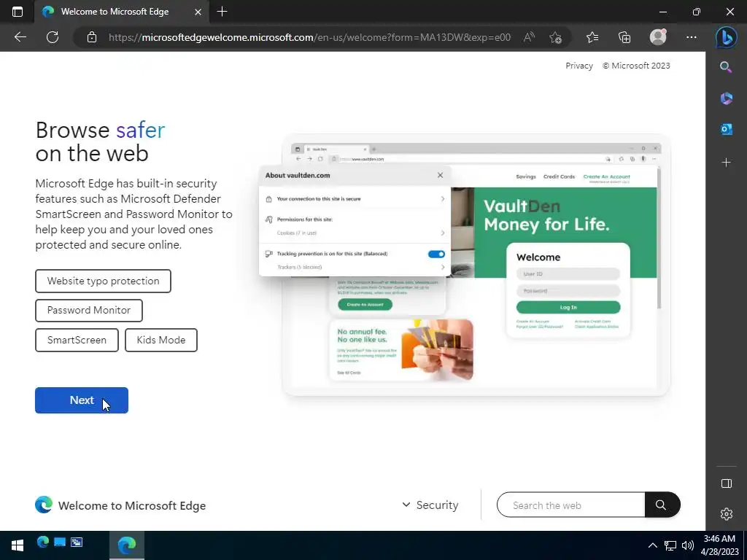Open the network status tray icon

[670, 545]
